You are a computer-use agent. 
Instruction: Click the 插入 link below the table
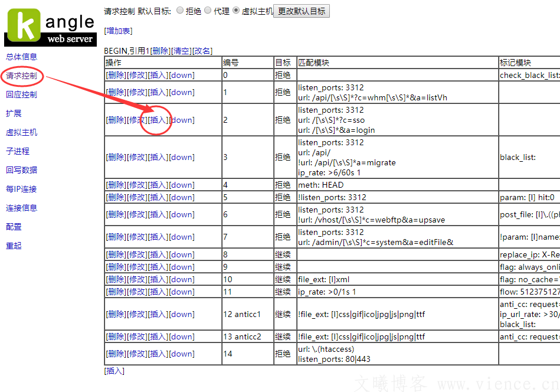point(113,371)
